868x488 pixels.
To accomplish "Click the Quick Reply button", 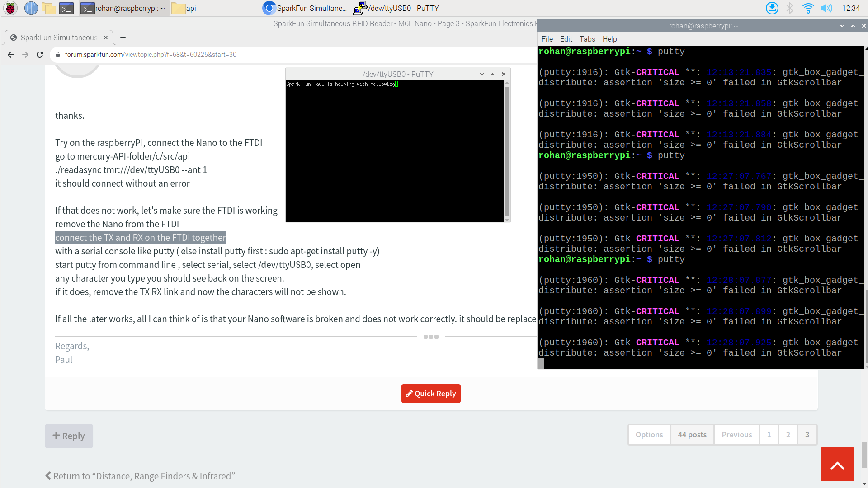I will pyautogui.click(x=431, y=394).
